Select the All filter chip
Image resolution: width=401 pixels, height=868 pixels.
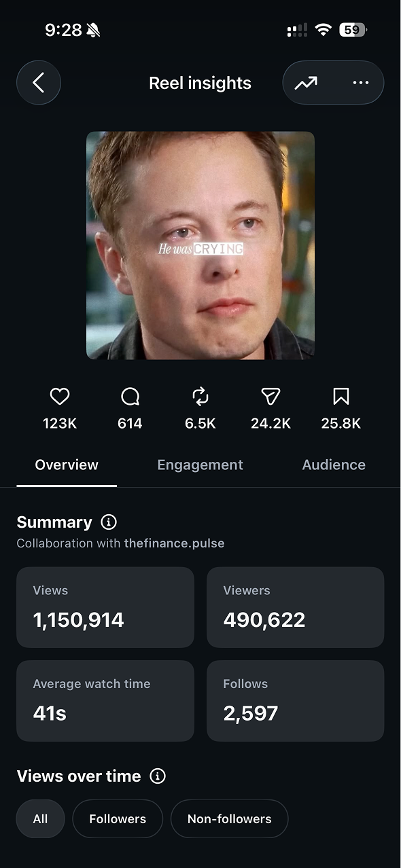tap(41, 819)
